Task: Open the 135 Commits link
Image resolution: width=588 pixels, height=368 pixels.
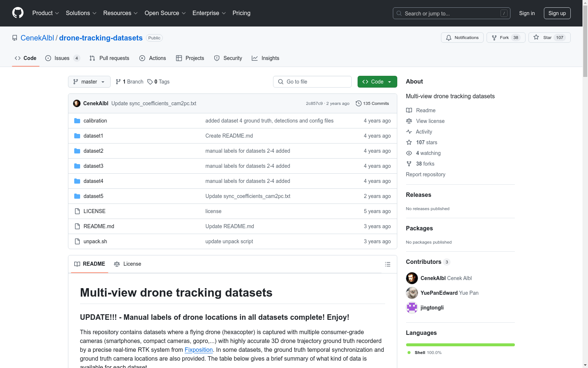Action: (x=372, y=103)
